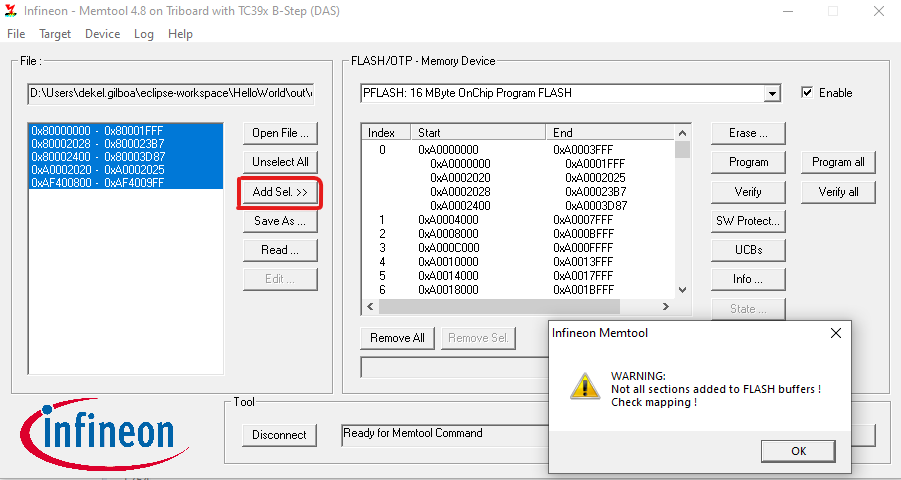
Task: Select section 0x80000000 - 0x80001FFF
Action: [126, 130]
